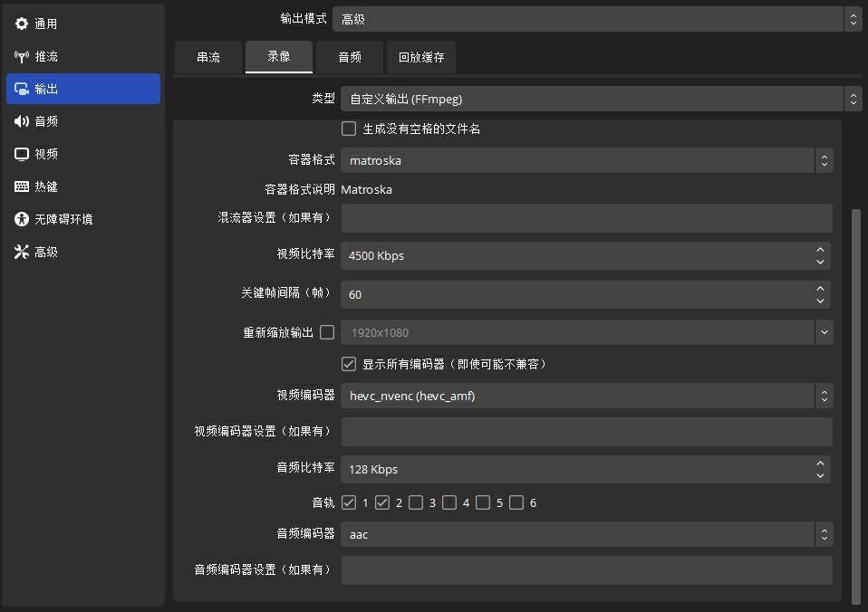Open the 输出模式 dropdown showing 高级
868x612 pixels.
tap(597, 19)
